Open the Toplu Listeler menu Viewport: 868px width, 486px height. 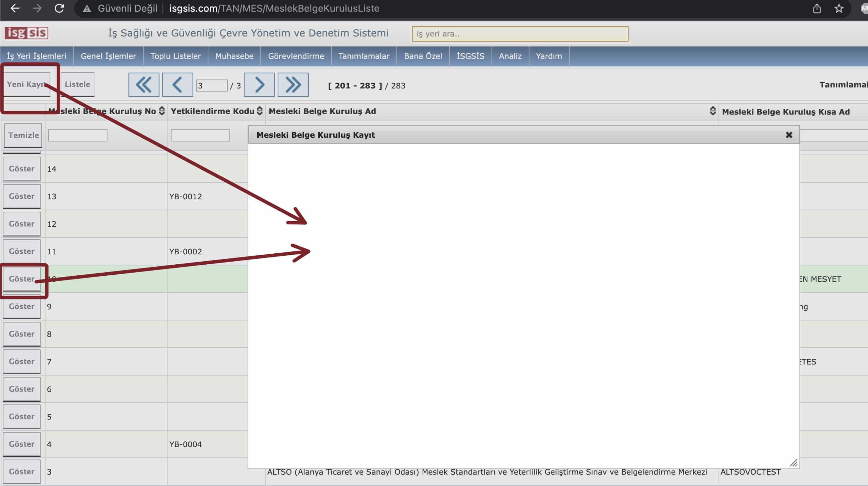[175, 56]
